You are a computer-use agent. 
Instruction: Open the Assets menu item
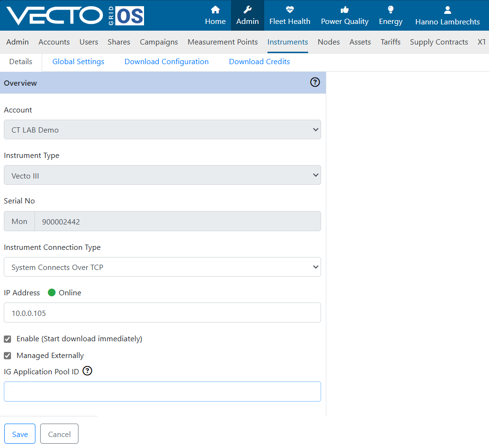(360, 42)
